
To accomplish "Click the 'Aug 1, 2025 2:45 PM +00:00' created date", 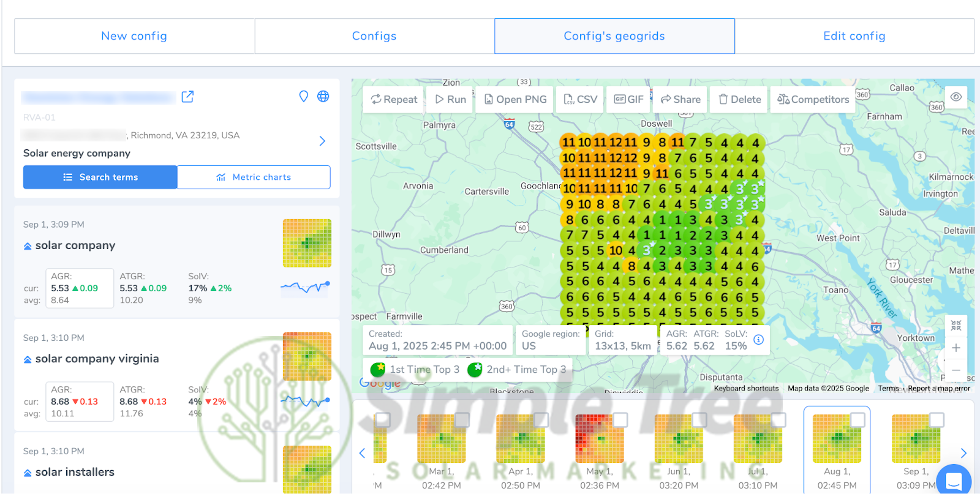I will [437, 346].
